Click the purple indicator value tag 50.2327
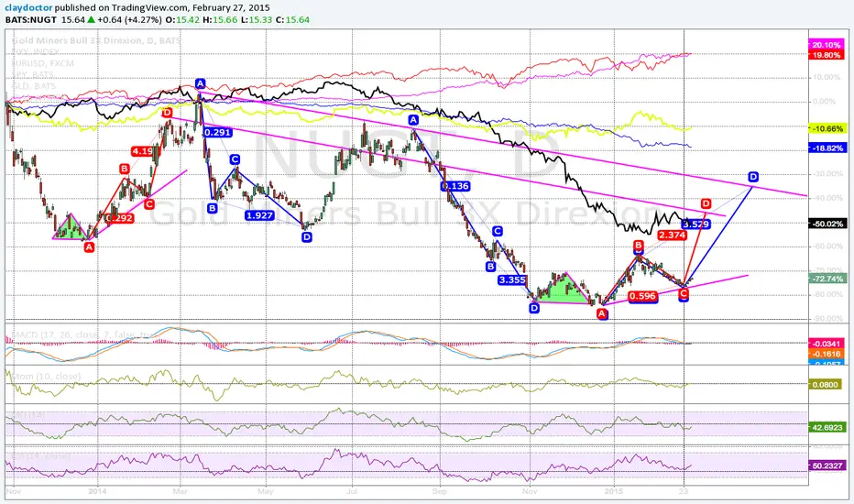The height and width of the screenshot is (504, 854). [827, 466]
